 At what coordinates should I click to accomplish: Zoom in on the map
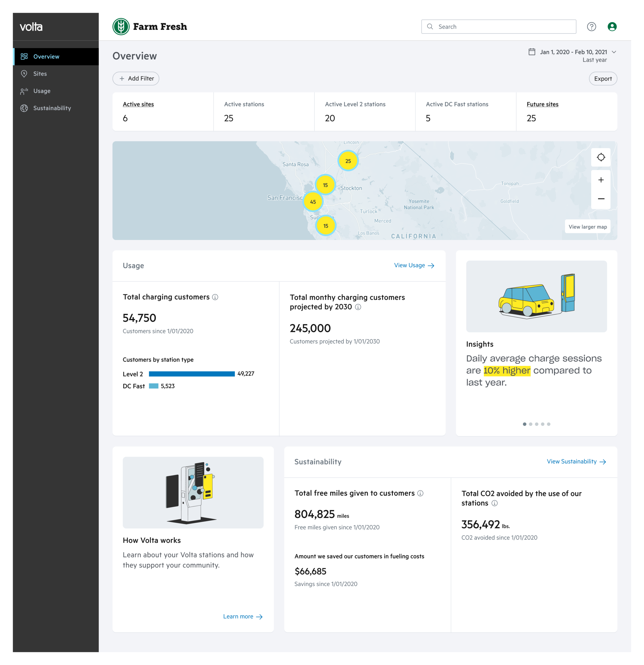tap(601, 180)
